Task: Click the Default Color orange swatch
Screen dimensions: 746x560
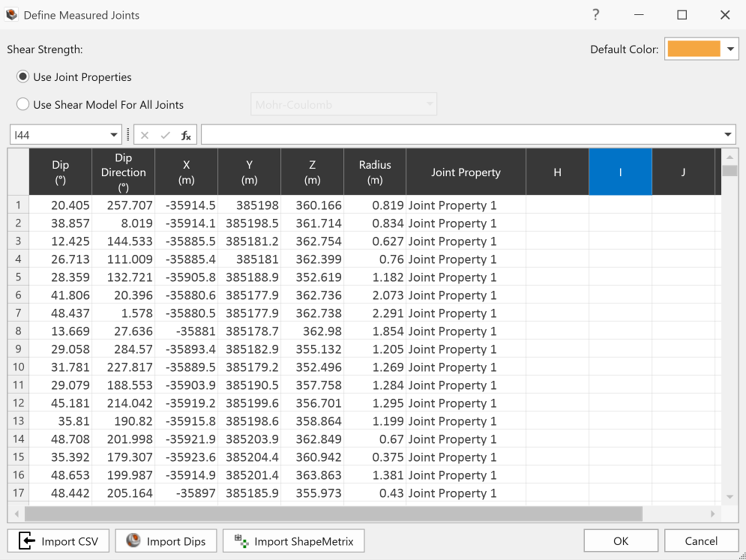Action: click(x=695, y=50)
